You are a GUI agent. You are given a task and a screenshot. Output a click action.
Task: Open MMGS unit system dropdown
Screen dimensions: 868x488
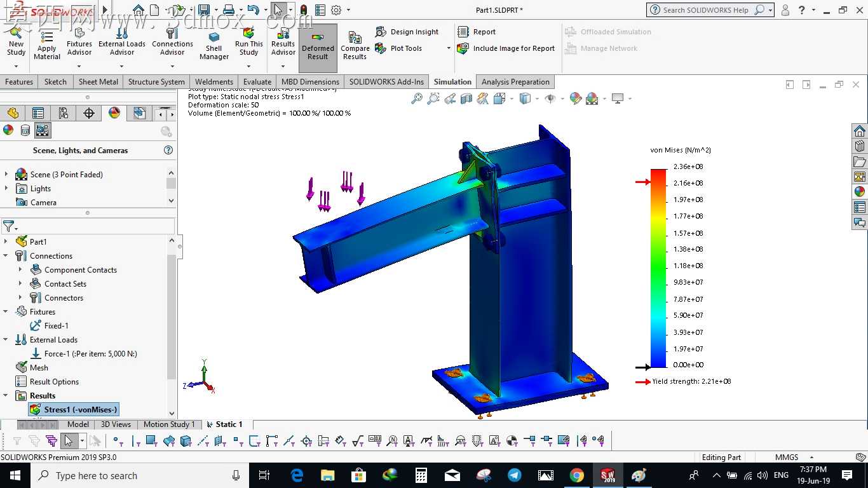pos(795,457)
